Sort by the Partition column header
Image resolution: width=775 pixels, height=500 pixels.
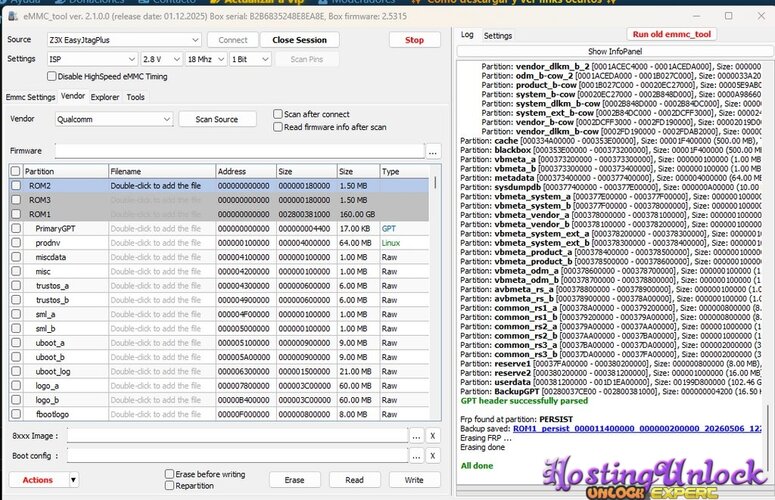[66, 171]
